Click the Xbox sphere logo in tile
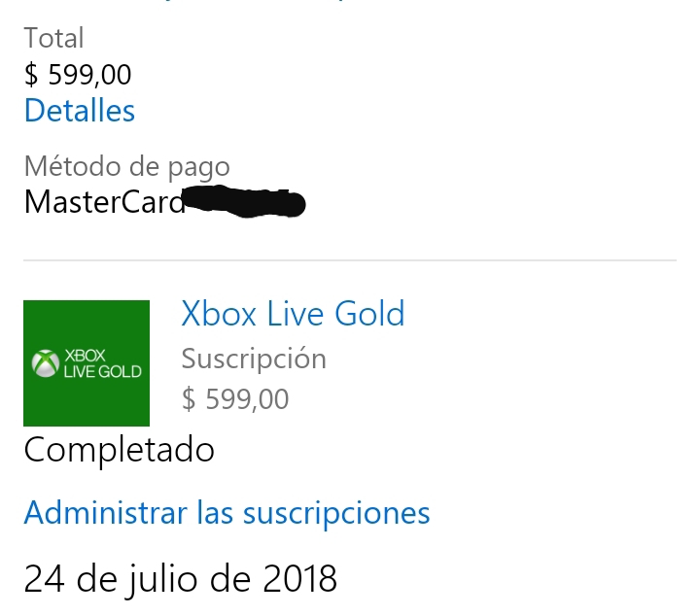This screenshot has width=700, height=616. pos(45,363)
